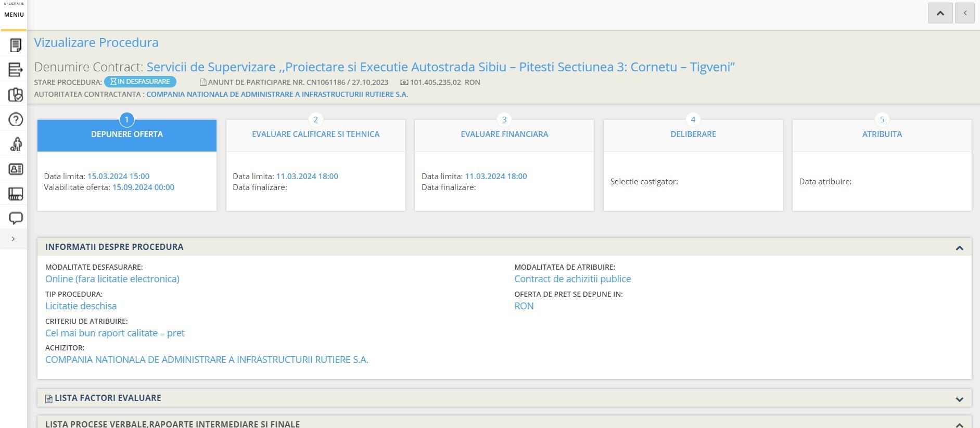Click Cel mai bun raport calitate – pret
The image size is (980, 428).
click(x=115, y=333)
